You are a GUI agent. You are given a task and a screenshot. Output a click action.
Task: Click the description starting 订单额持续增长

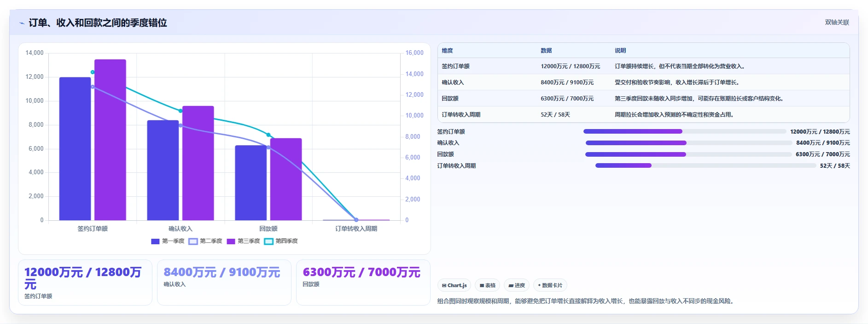(680, 66)
